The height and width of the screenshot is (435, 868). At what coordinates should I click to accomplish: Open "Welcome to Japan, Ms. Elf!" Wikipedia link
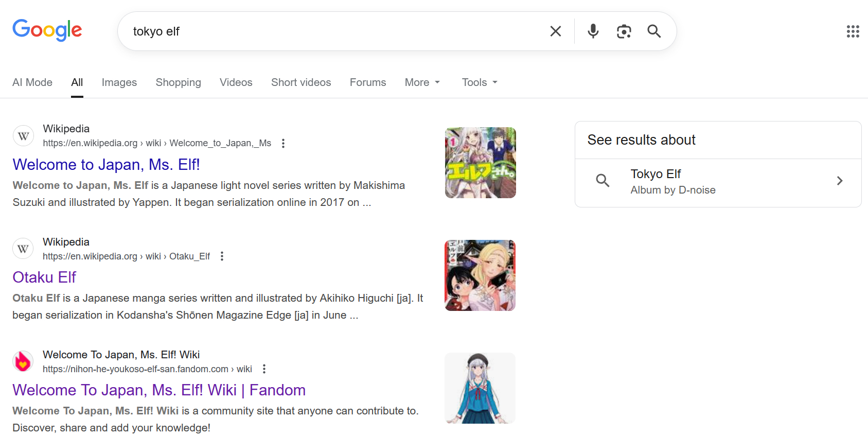tap(106, 165)
